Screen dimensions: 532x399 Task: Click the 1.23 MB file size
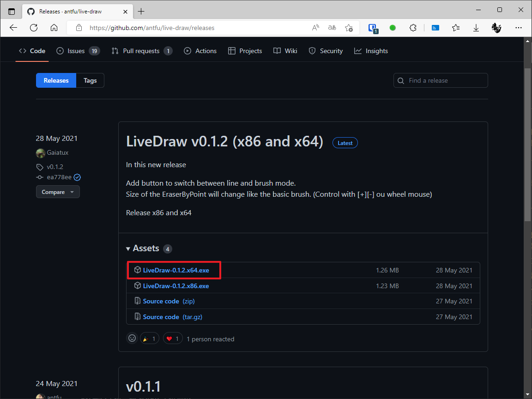point(387,286)
